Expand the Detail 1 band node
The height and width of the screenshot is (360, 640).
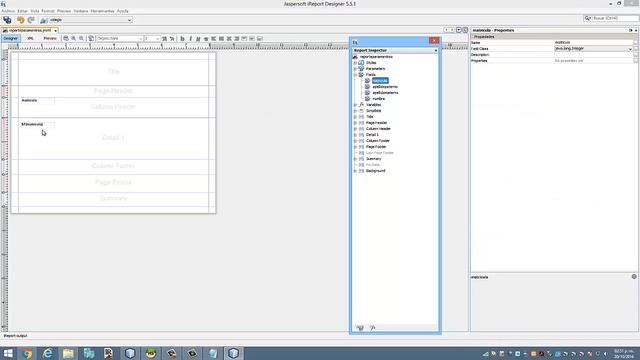point(355,135)
